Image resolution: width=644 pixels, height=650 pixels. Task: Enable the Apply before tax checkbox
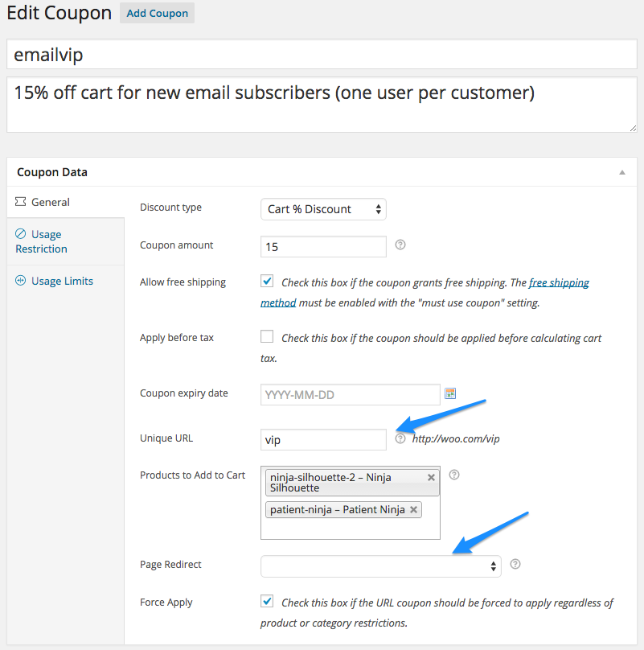click(267, 336)
